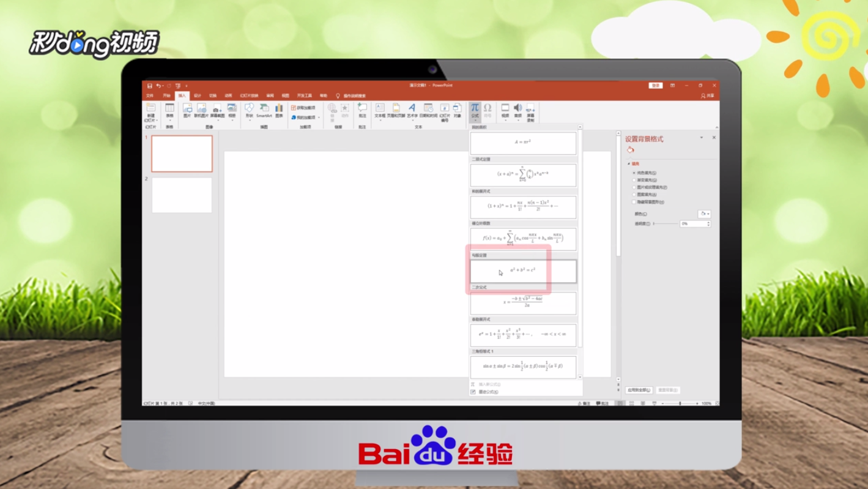
Task: Click the Audio speaker icon
Action: [x=518, y=108]
